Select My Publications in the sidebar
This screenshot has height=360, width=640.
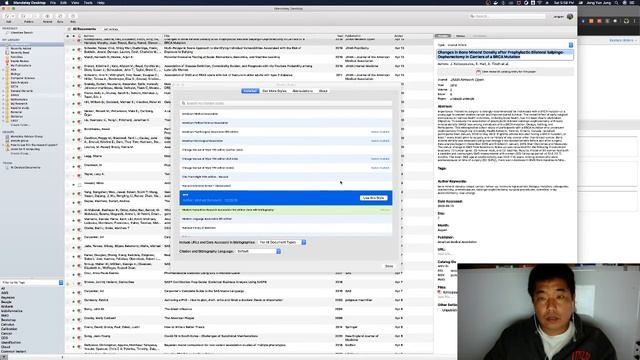click(x=20, y=65)
